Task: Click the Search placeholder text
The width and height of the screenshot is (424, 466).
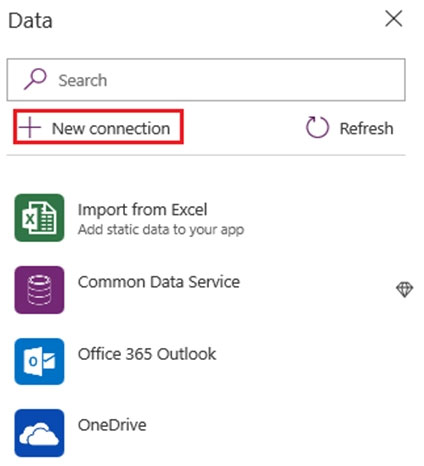Action: point(83,80)
